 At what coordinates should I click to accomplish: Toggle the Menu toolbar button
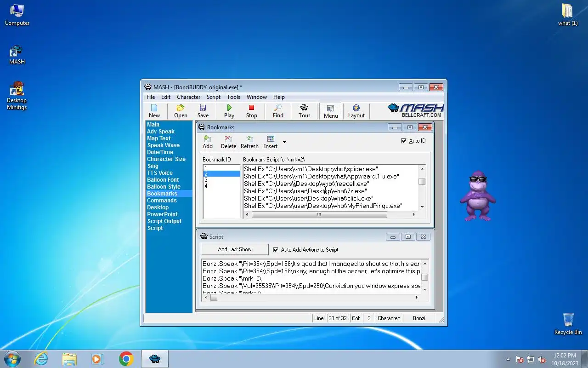click(x=331, y=111)
